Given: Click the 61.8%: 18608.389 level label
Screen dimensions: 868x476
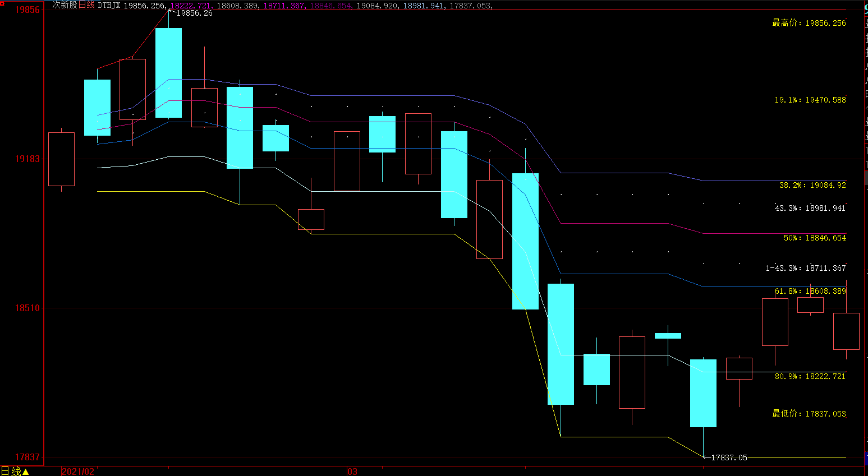Looking at the screenshot, I should (810, 291).
